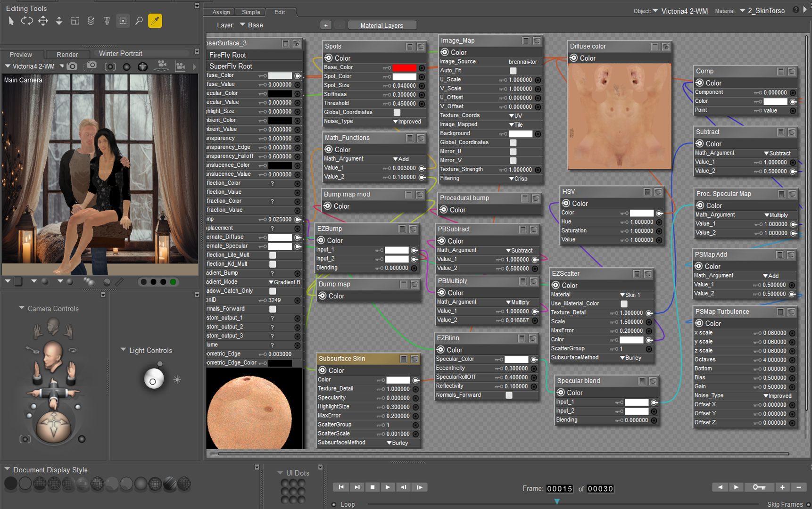Step to the next keyframe arrow
Screen dimensions: 812x509
click(x=736, y=487)
